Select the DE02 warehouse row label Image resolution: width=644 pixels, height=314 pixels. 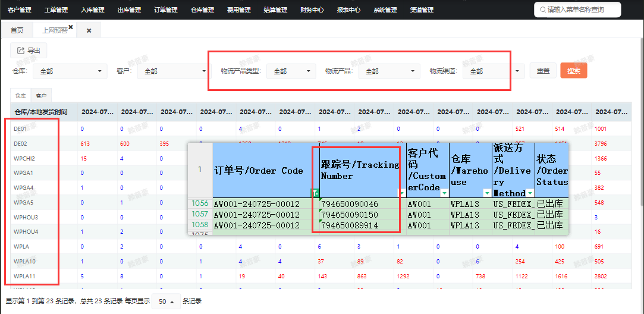(20, 143)
